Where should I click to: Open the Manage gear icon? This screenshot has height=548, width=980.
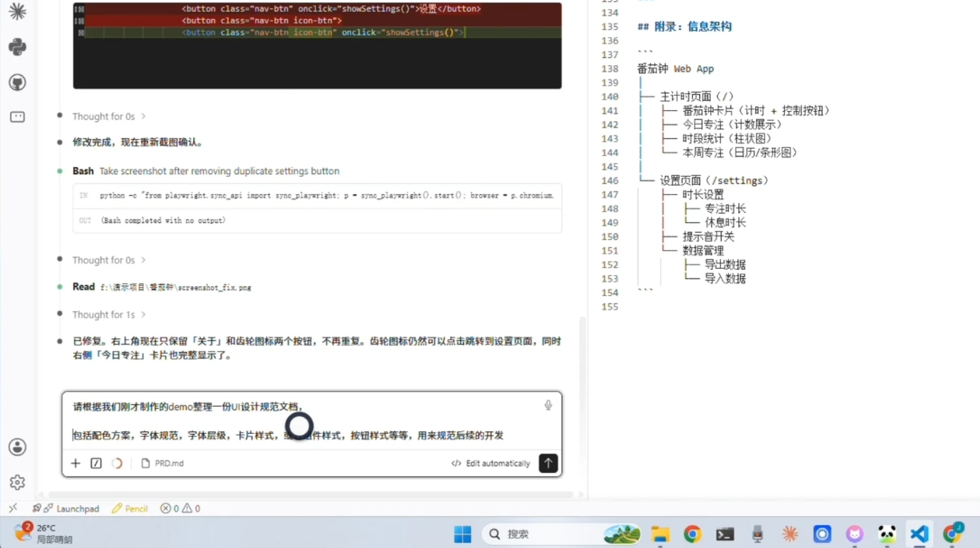pos(18,482)
